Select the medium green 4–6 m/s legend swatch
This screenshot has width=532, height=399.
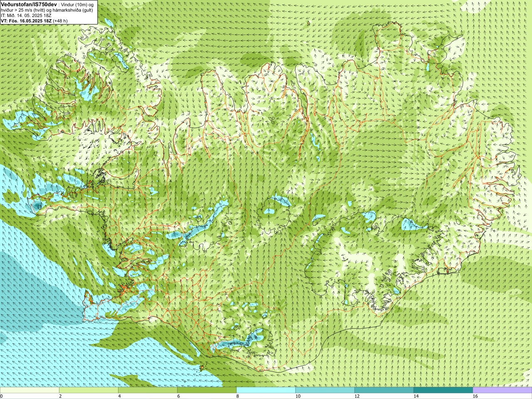coord(148,390)
